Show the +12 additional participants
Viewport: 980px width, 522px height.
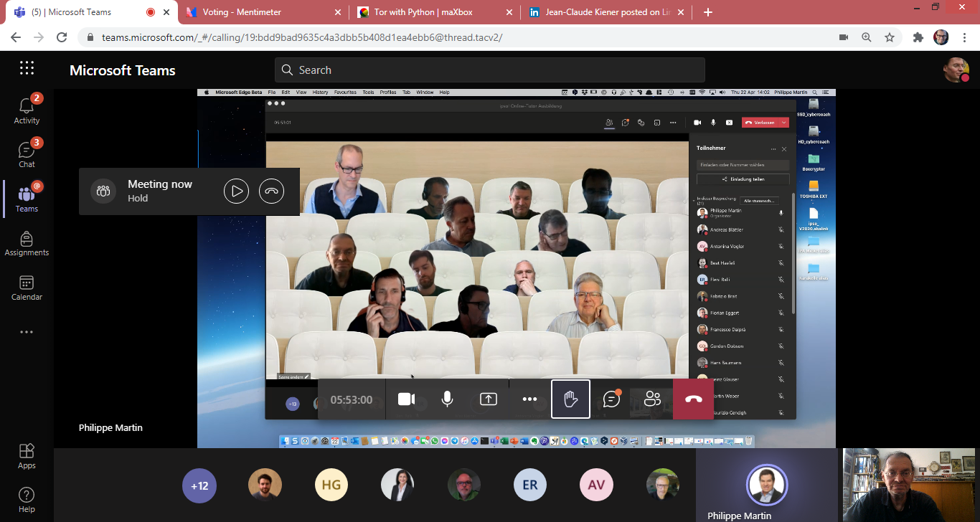[199, 485]
